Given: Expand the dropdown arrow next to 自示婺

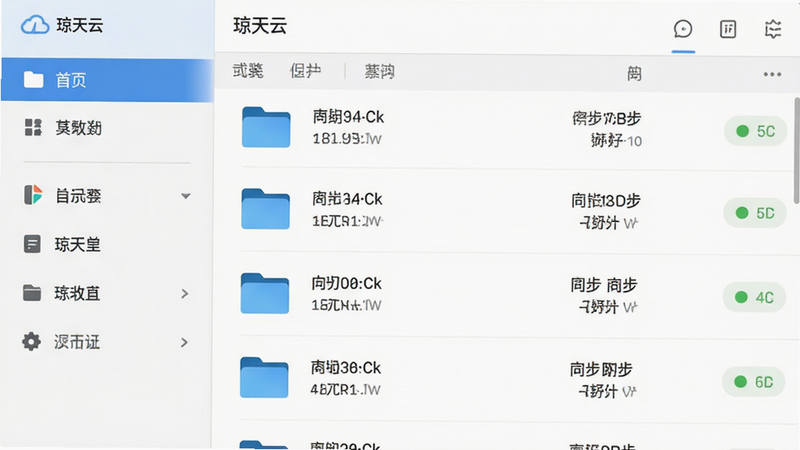Looking at the screenshot, I should pos(186,196).
